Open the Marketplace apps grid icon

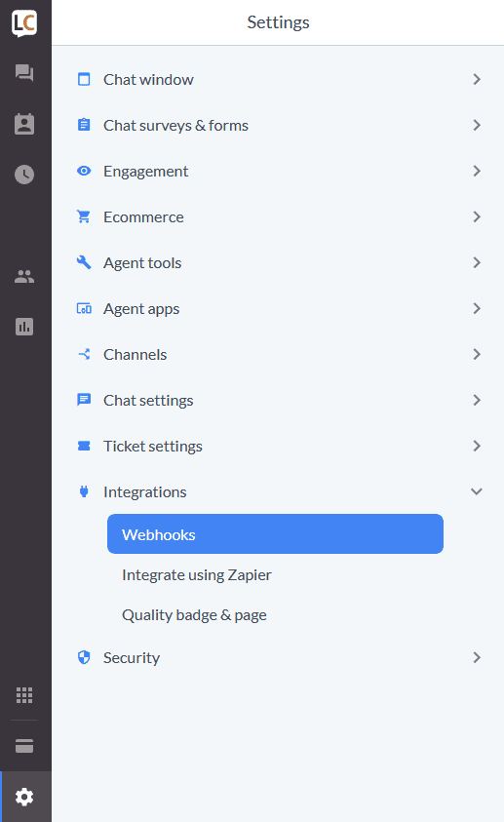coord(24,695)
